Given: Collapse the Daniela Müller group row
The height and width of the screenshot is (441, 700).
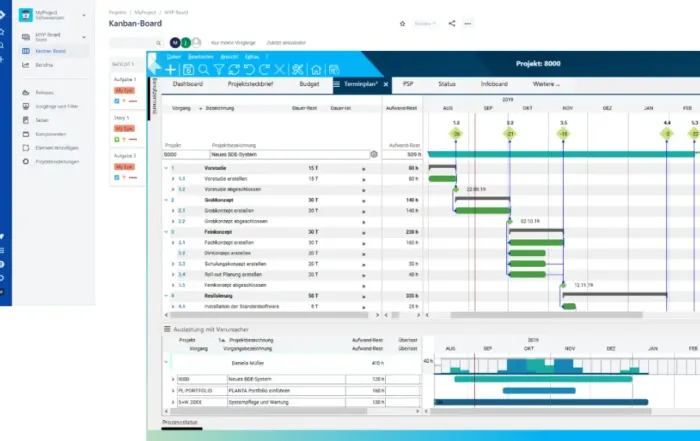Looking at the screenshot, I should pos(166,362).
